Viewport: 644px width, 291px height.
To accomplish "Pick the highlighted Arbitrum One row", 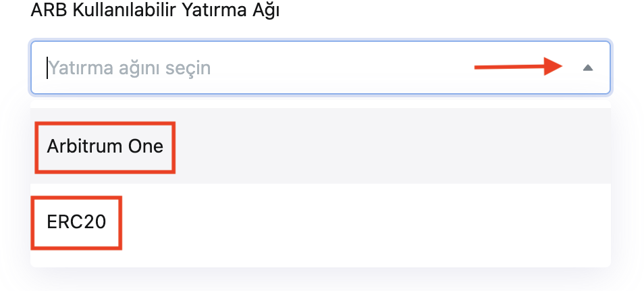I will point(321,146).
